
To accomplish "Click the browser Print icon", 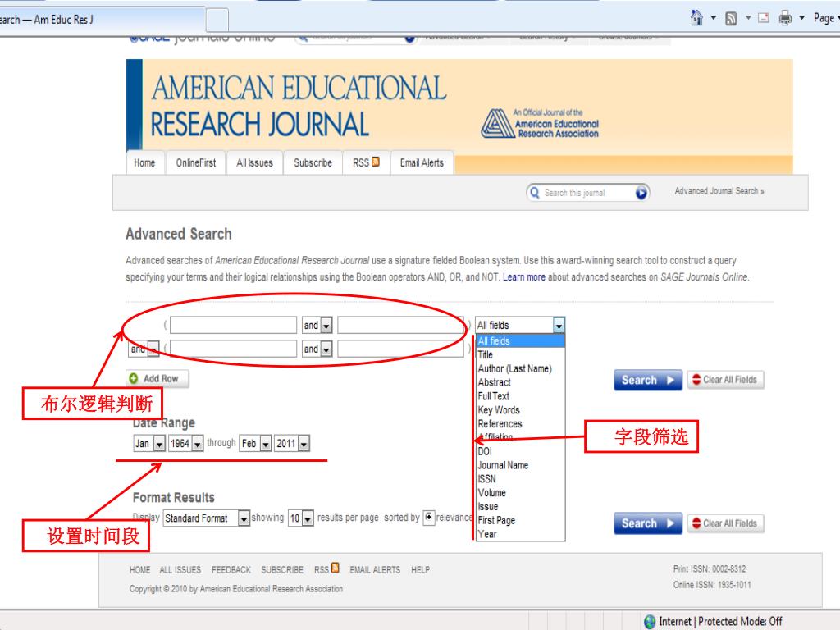I will [785, 18].
